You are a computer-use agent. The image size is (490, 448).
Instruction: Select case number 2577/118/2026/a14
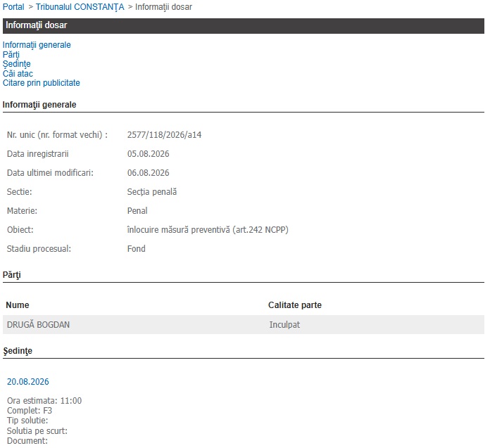(x=164, y=135)
